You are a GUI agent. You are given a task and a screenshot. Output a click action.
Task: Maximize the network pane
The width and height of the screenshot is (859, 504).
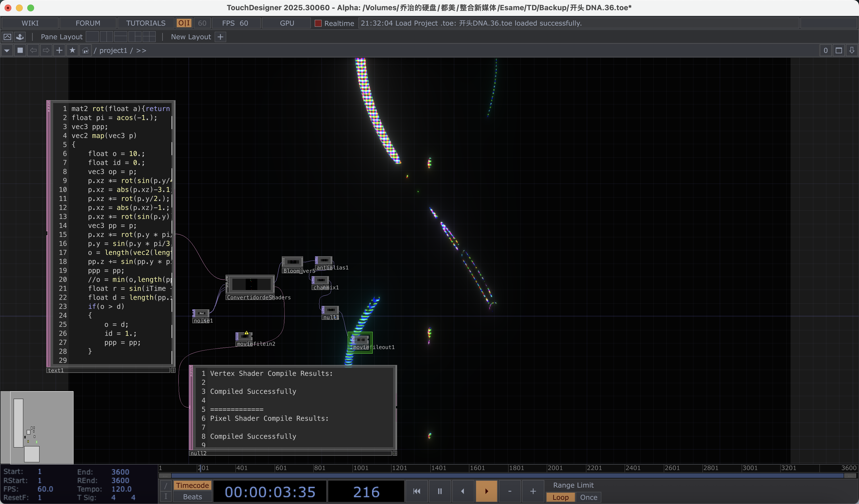click(839, 51)
